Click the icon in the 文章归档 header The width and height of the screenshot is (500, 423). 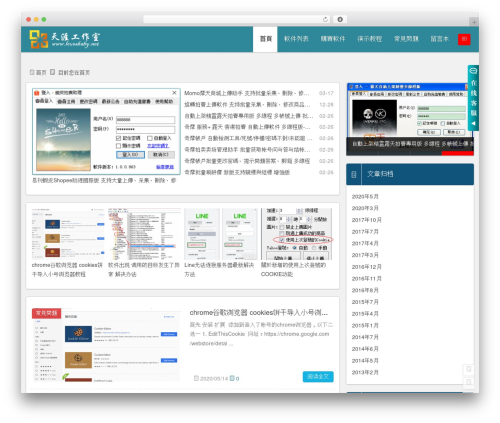click(x=354, y=174)
